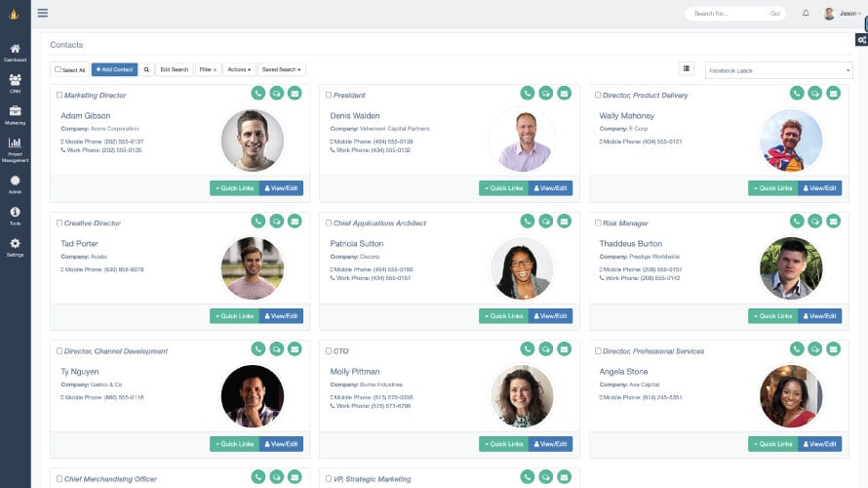
Task: Open chat icon on Denis Walden's card
Action: tap(546, 93)
